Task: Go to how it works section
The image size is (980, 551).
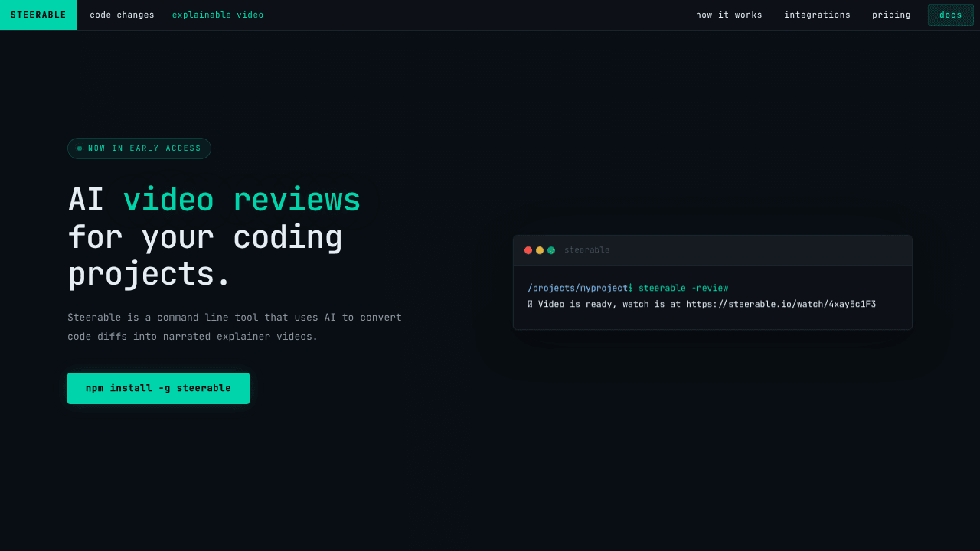Action: pyautogui.click(x=729, y=15)
